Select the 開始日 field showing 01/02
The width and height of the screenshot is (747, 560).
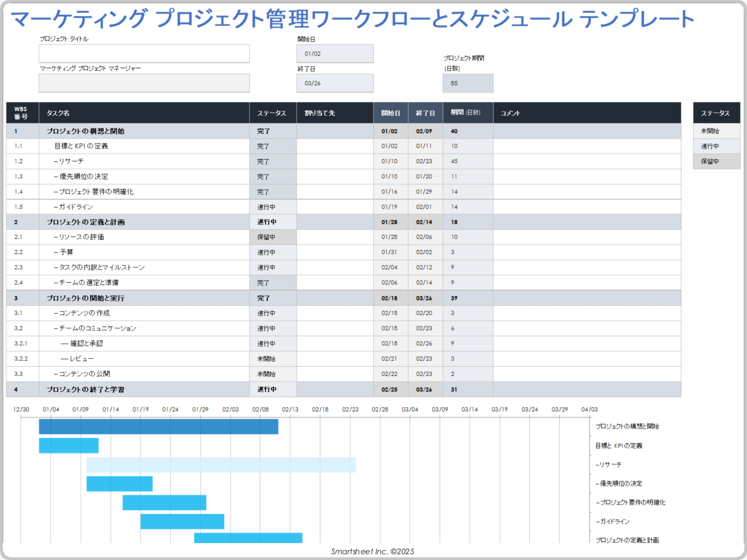tap(335, 53)
